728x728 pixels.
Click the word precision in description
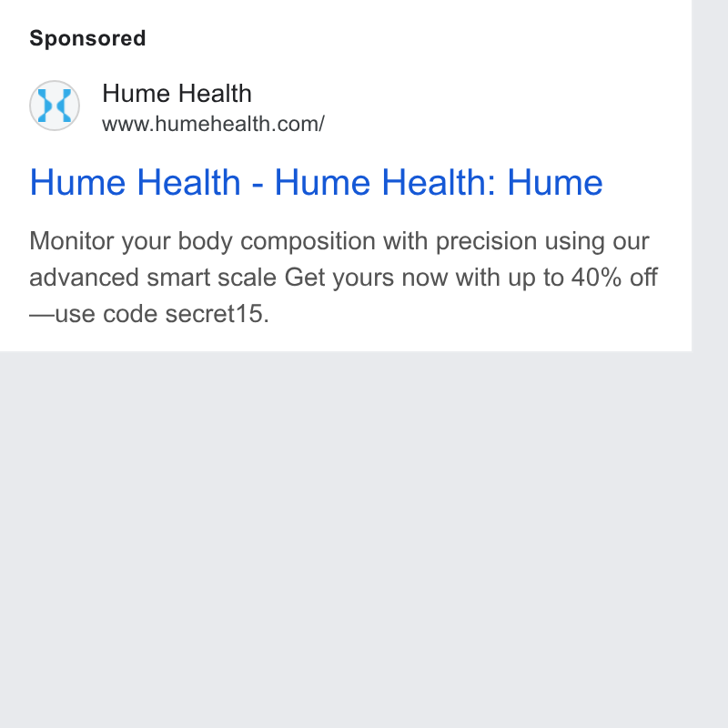coord(486,241)
